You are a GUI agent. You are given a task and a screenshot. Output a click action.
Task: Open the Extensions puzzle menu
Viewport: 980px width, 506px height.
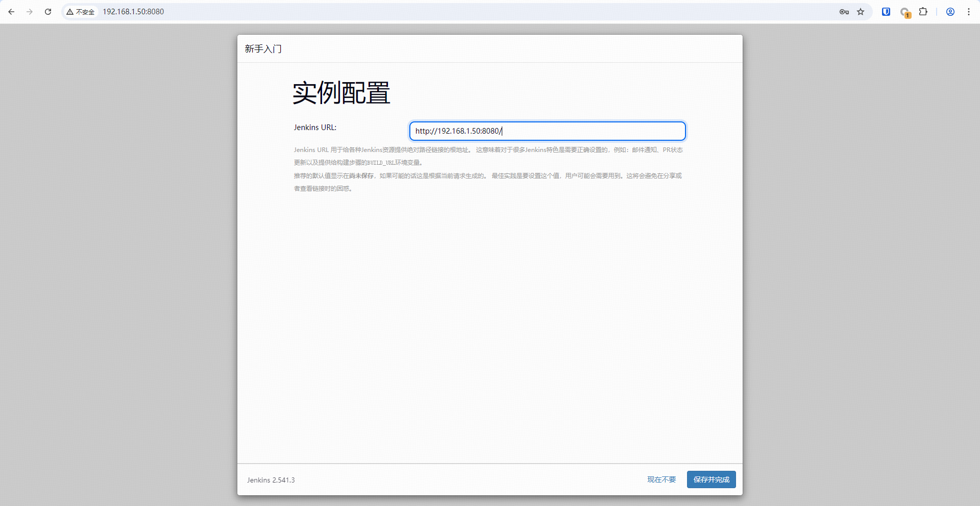923,12
